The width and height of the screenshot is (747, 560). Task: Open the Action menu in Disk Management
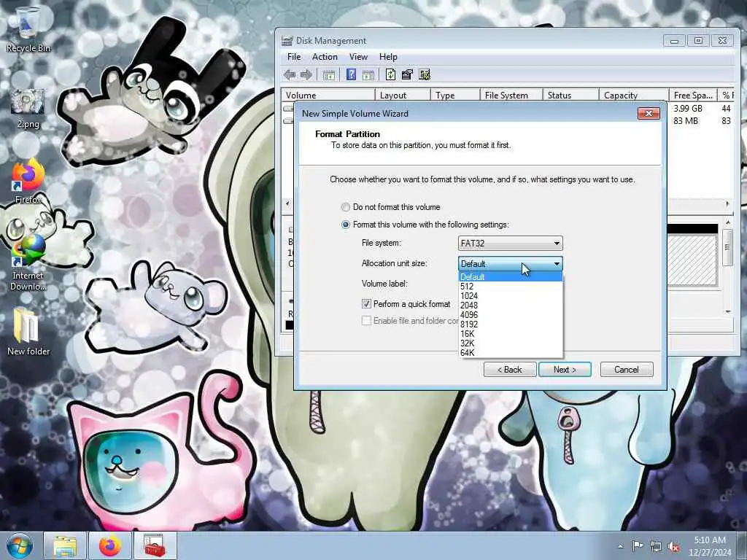(325, 57)
